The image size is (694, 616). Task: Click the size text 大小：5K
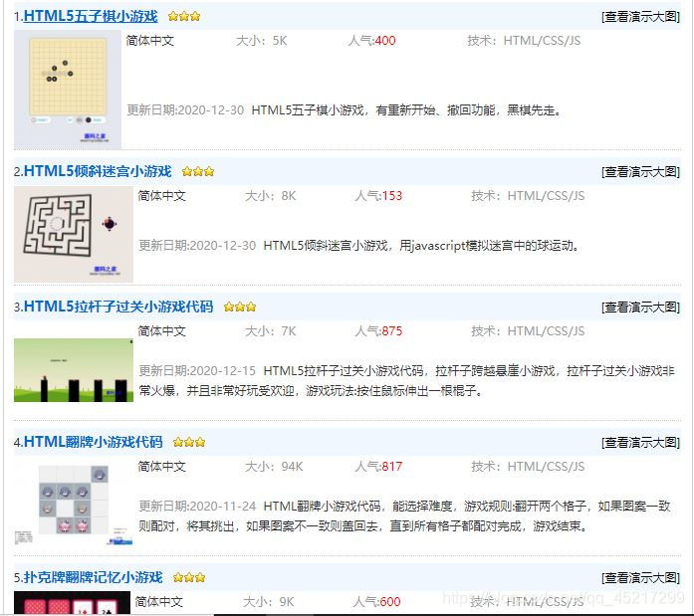pos(262,41)
